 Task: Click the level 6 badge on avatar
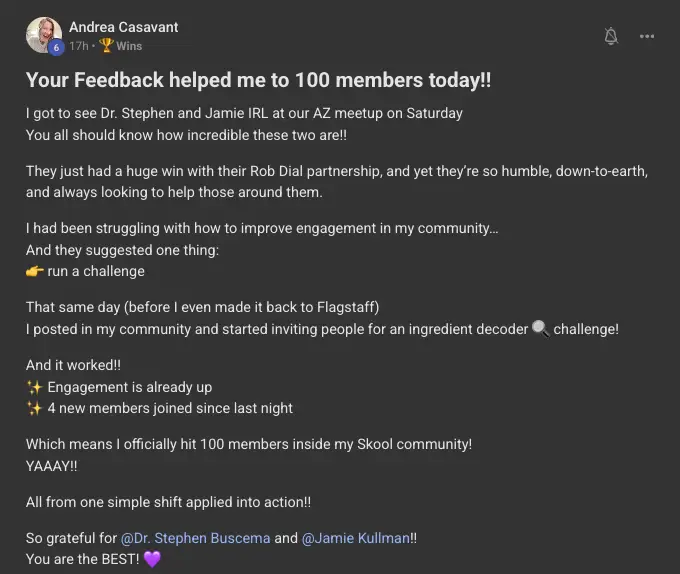(56, 47)
